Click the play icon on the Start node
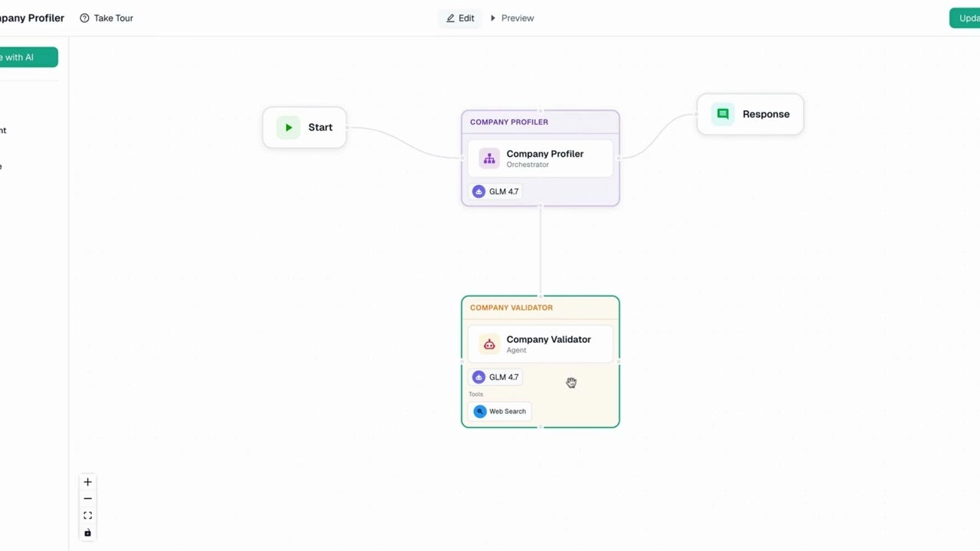Viewport: 980px width, 551px height. coord(288,127)
